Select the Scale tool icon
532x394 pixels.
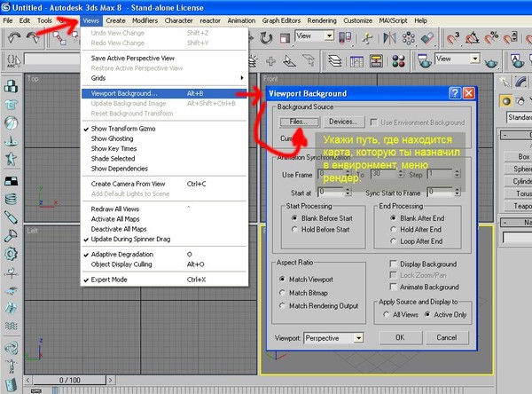(285, 37)
